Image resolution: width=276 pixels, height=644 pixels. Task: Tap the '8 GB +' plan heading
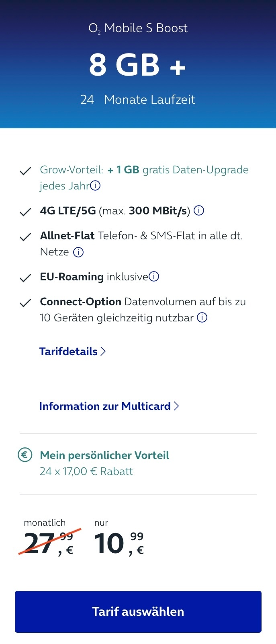(137, 65)
